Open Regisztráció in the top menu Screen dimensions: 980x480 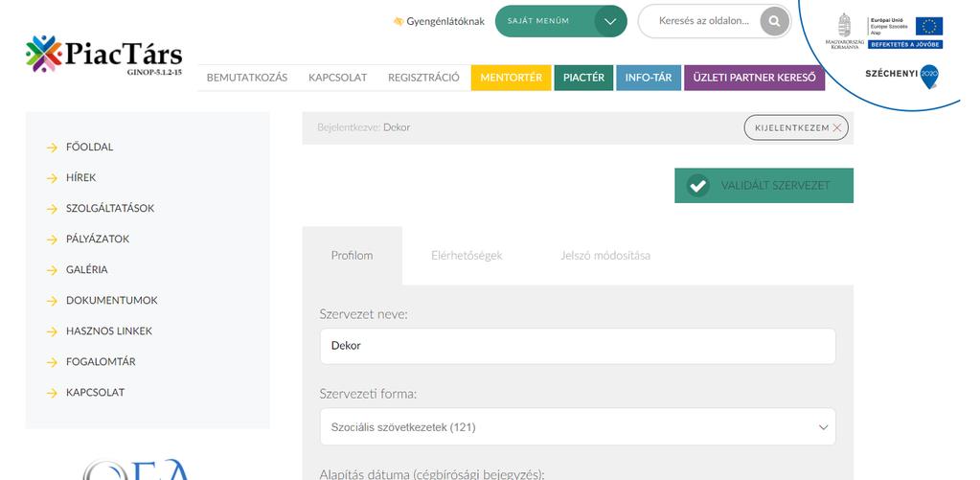(423, 78)
